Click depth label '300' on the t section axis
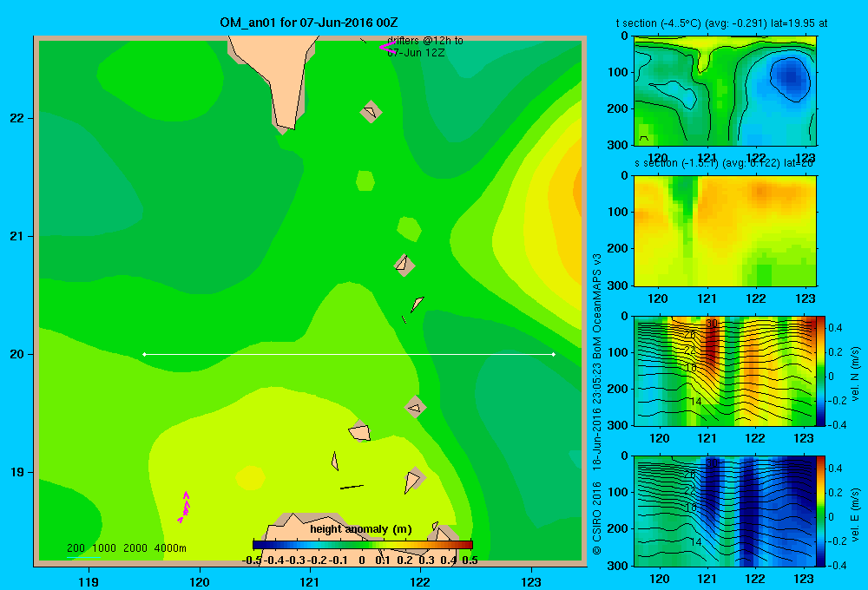The width and height of the screenshot is (868, 590). click(619, 145)
